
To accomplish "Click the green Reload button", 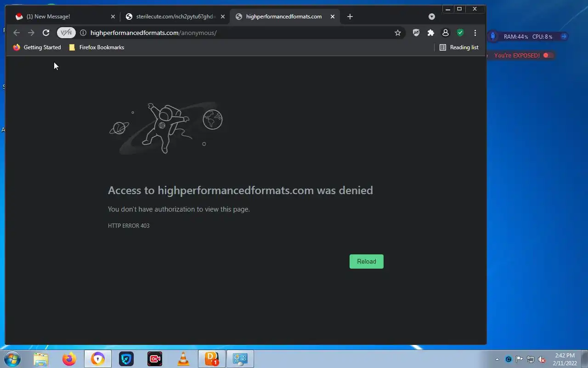I will point(367,261).
